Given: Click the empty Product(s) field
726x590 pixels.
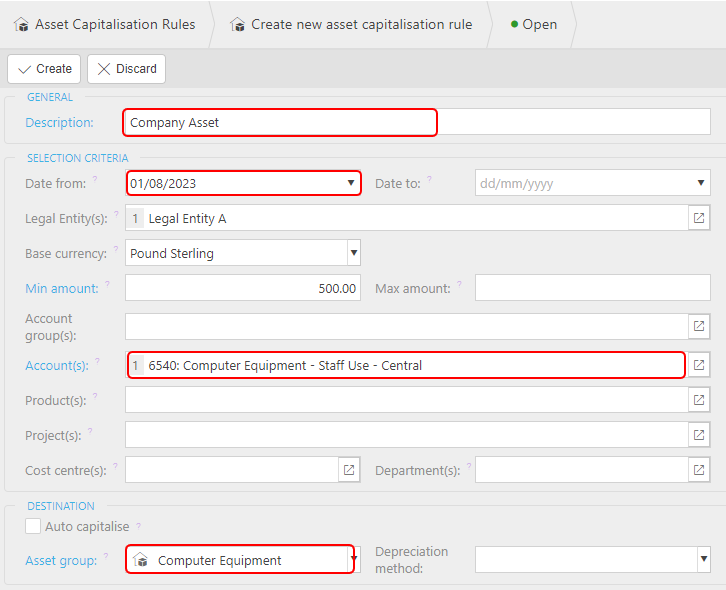Looking at the screenshot, I should tap(407, 400).
